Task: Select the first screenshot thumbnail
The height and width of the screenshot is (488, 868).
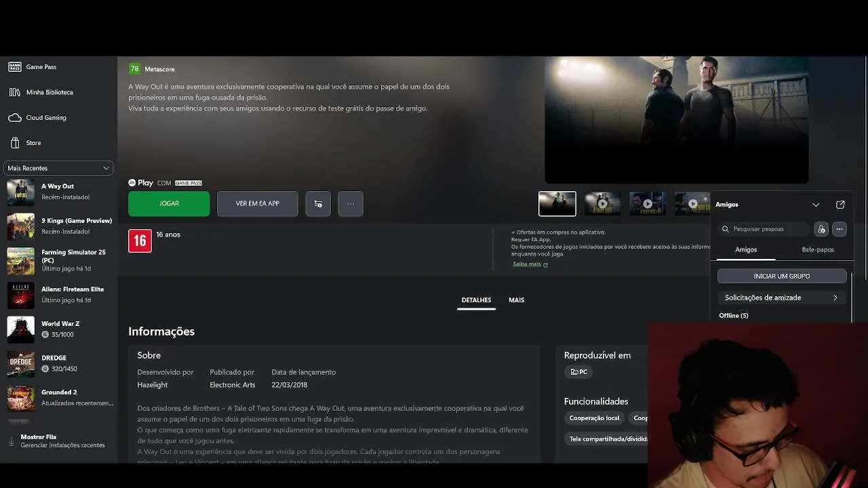Action: (557, 203)
